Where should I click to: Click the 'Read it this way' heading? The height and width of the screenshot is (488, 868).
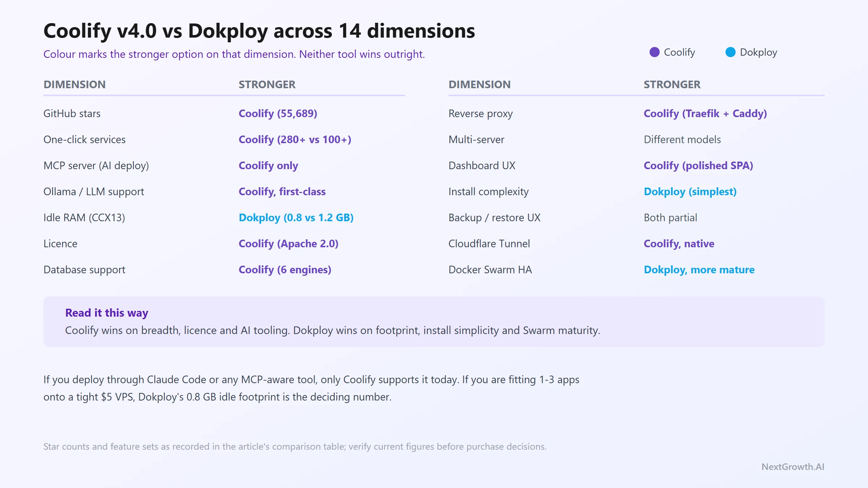[x=107, y=313]
